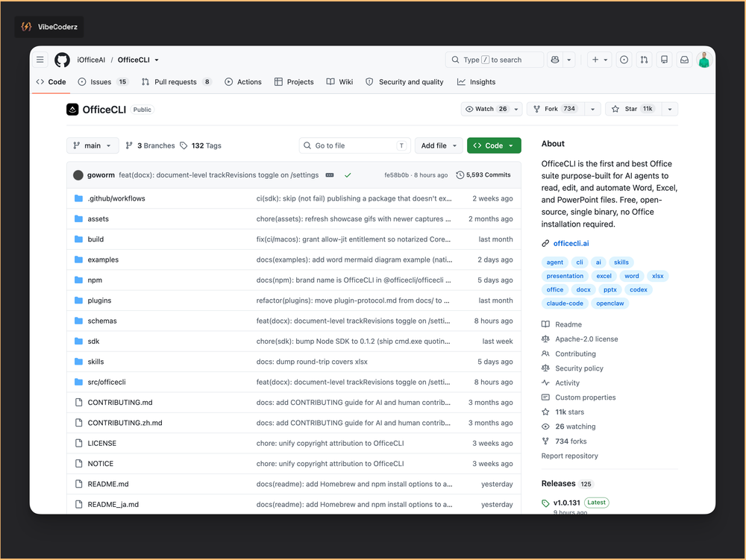Expand the Fork options arrow
Image resolution: width=746 pixels, height=560 pixels.
click(592, 109)
